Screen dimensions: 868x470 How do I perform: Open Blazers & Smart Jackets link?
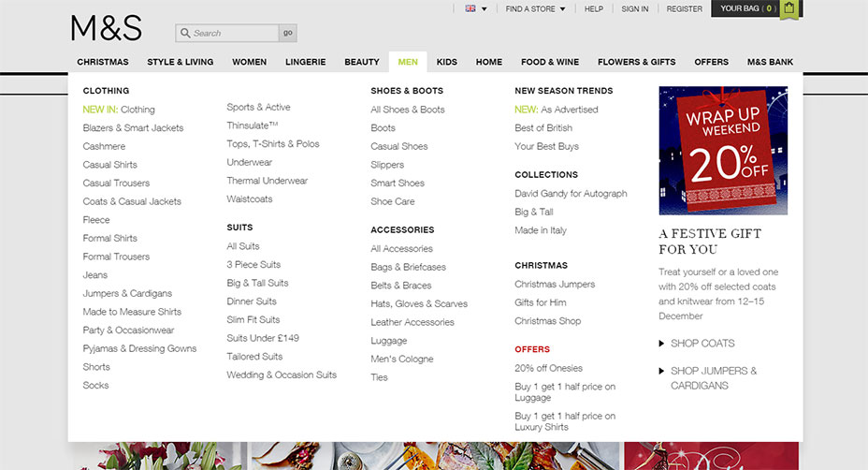(x=133, y=127)
